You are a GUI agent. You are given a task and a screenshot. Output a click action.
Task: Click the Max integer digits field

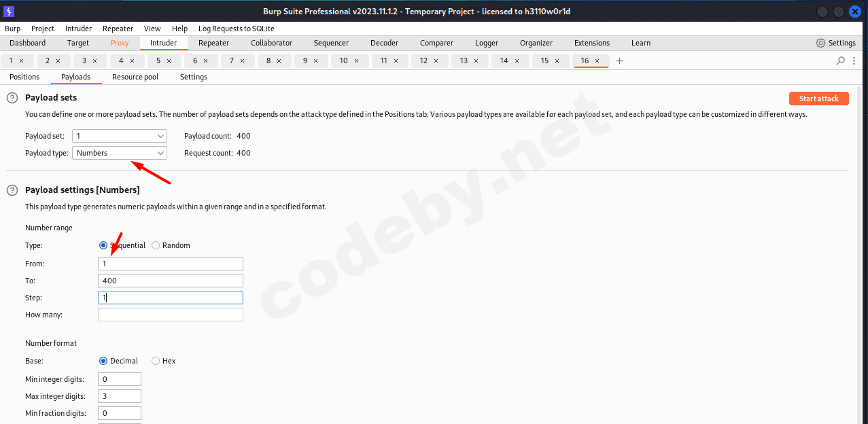coord(120,396)
